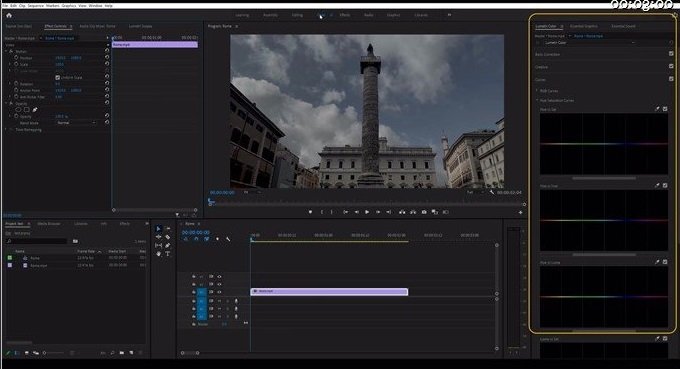
Task: Toggle the Creative section checkbox
Action: (x=671, y=66)
